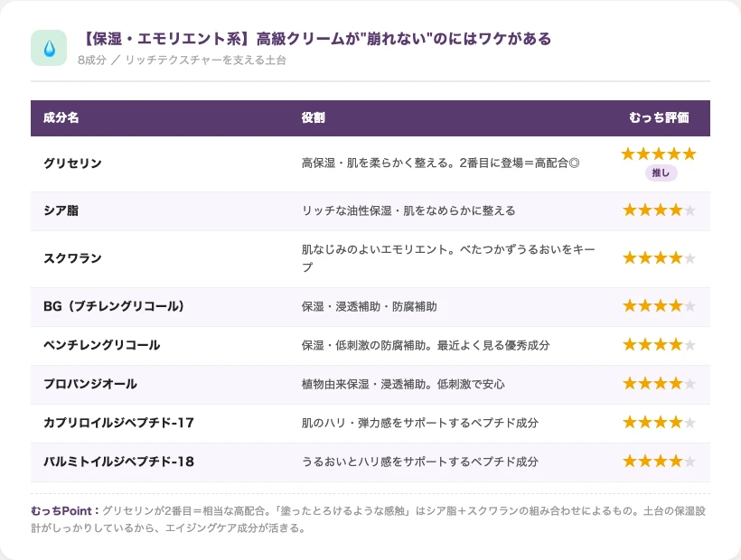The height and width of the screenshot is (560, 741).
Task: Click the star rating in the プロパンジオール row
Action: click(659, 383)
